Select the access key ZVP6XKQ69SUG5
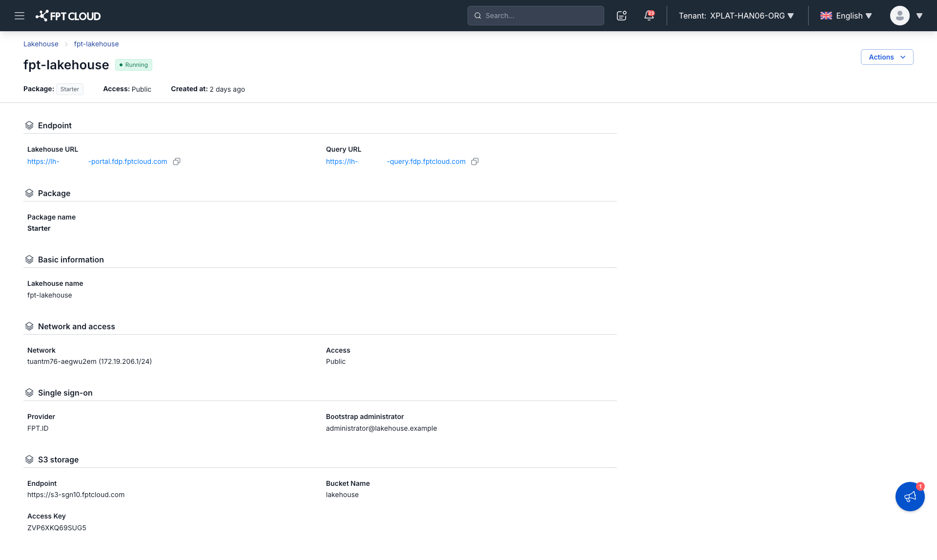Viewport: 937px width, 560px height. 57,528
